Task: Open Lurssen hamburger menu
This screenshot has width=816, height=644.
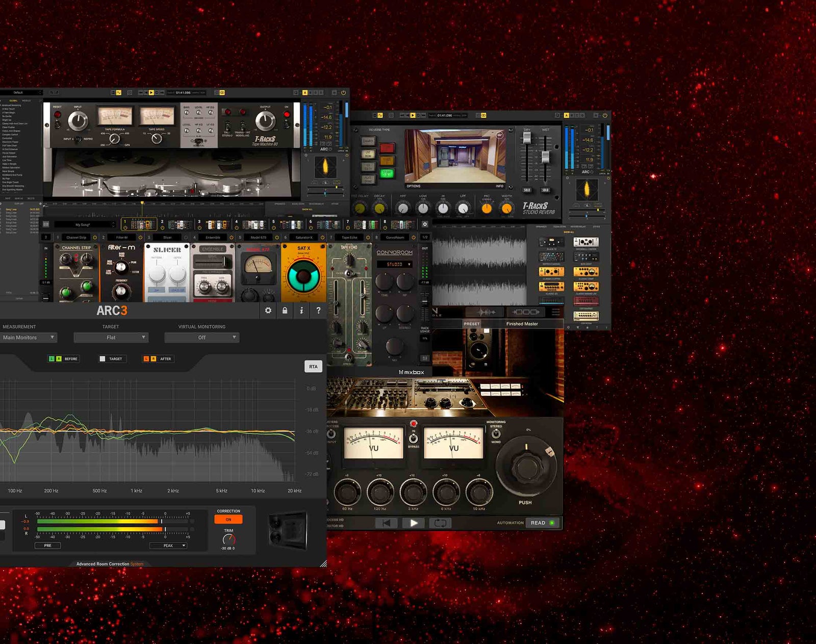Action: pos(555,312)
